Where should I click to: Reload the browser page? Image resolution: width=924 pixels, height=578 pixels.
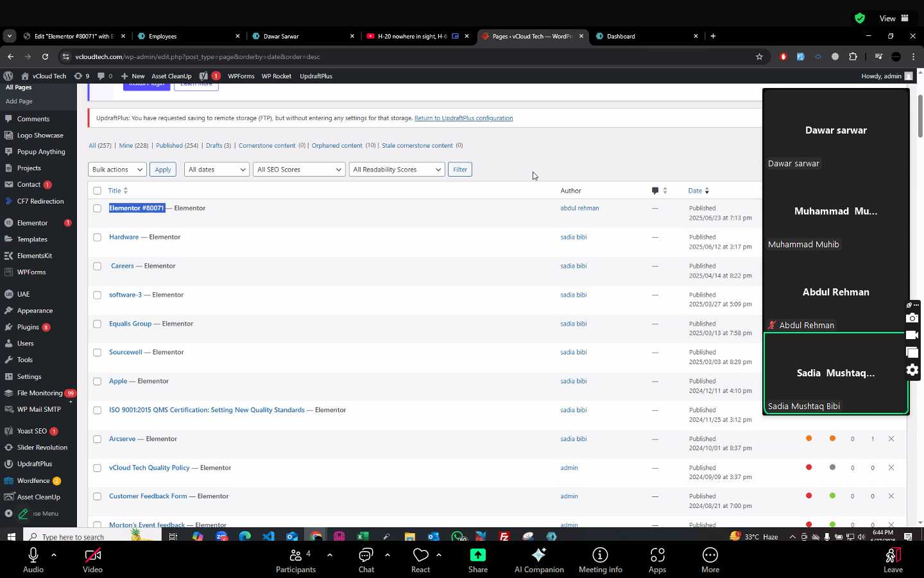point(45,57)
